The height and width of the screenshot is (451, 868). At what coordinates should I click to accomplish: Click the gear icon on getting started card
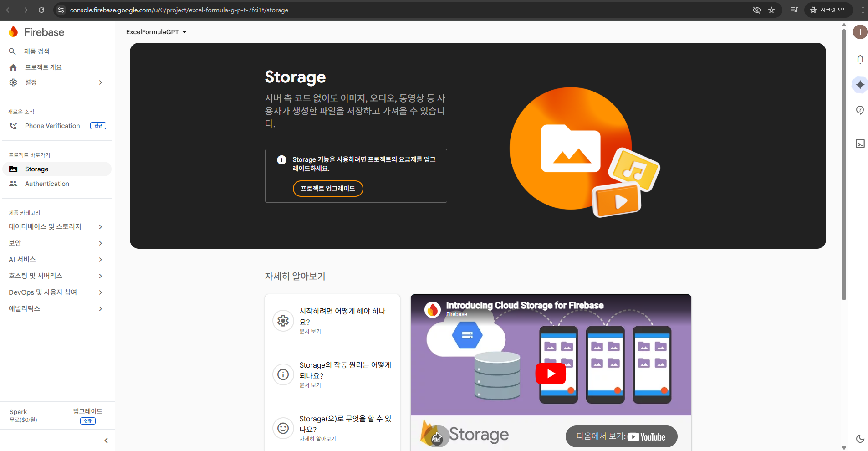coord(283,321)
